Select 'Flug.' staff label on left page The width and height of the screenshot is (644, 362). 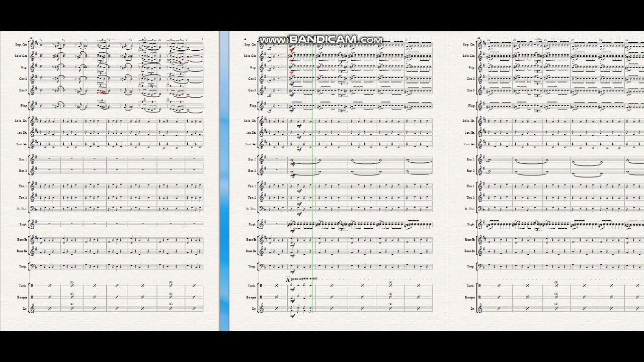tap(24, 106)
